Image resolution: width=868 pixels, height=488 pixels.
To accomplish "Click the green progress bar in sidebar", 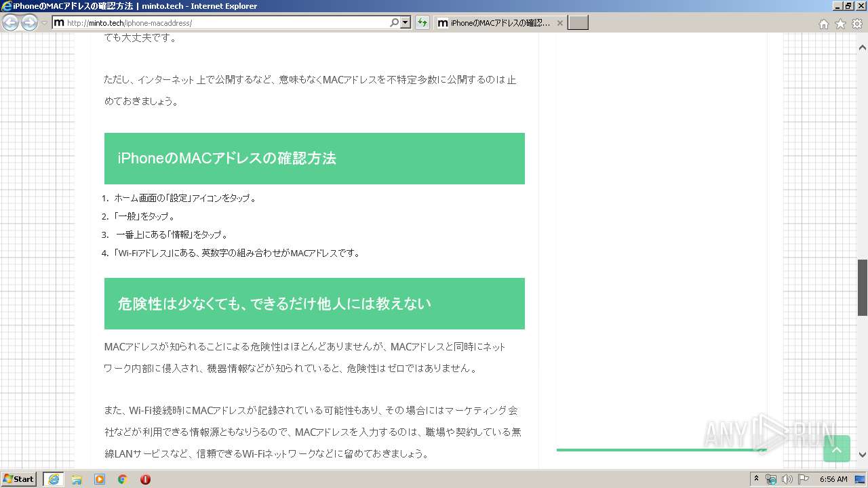I will tap(661, 449).
